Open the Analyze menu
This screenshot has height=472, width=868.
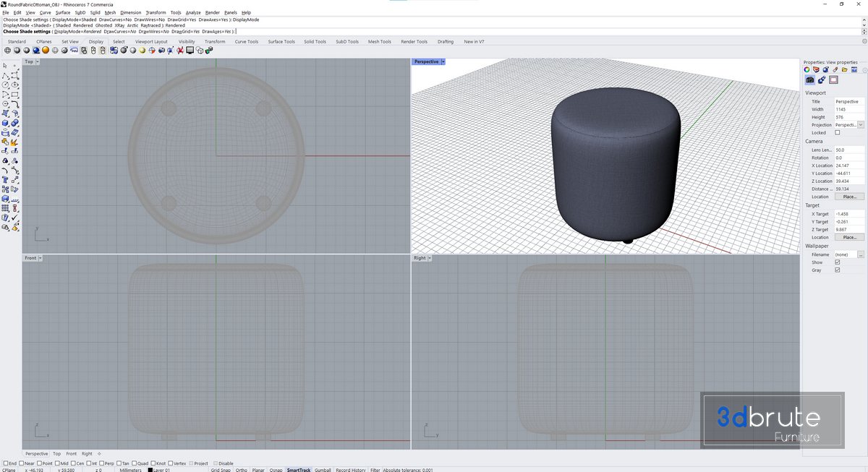pyautogui.click(x=193, y=12)
